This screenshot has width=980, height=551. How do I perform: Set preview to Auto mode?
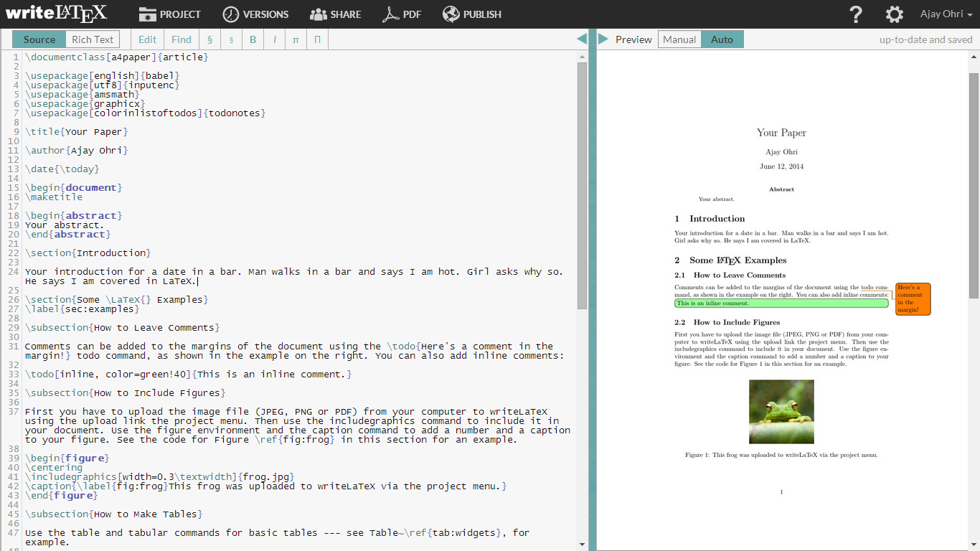point(722,39)
